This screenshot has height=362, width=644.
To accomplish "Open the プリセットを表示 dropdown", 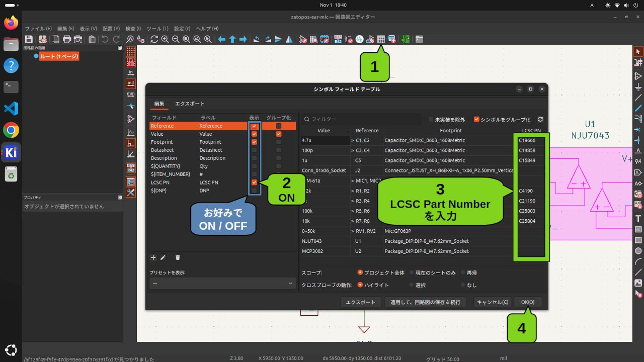I will pyautogui.click(x=222, y=284).
